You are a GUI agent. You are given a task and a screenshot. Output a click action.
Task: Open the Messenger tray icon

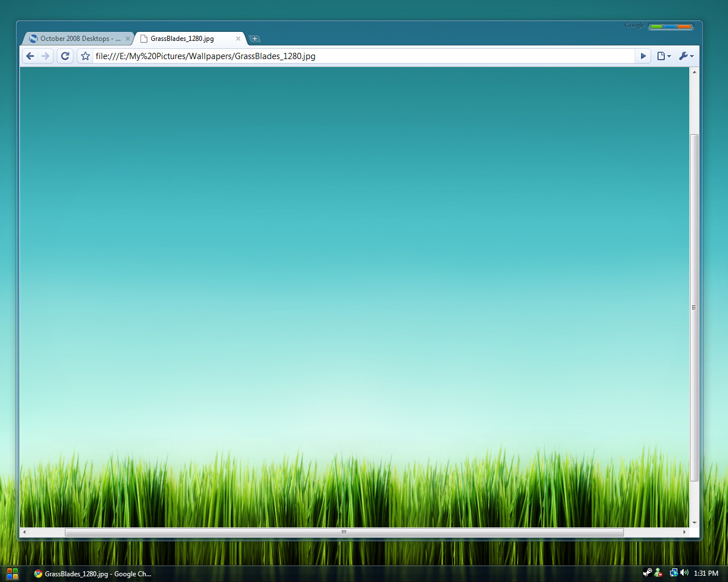[x=658, y=573]
